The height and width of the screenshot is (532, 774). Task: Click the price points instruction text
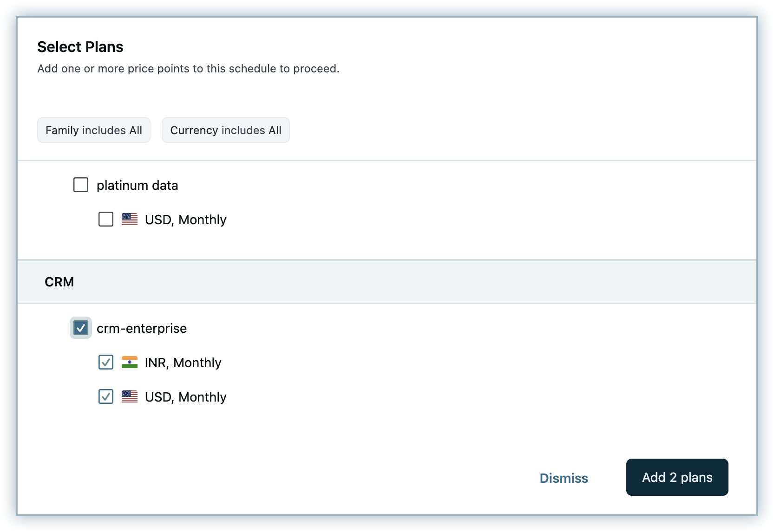(188, 69)
